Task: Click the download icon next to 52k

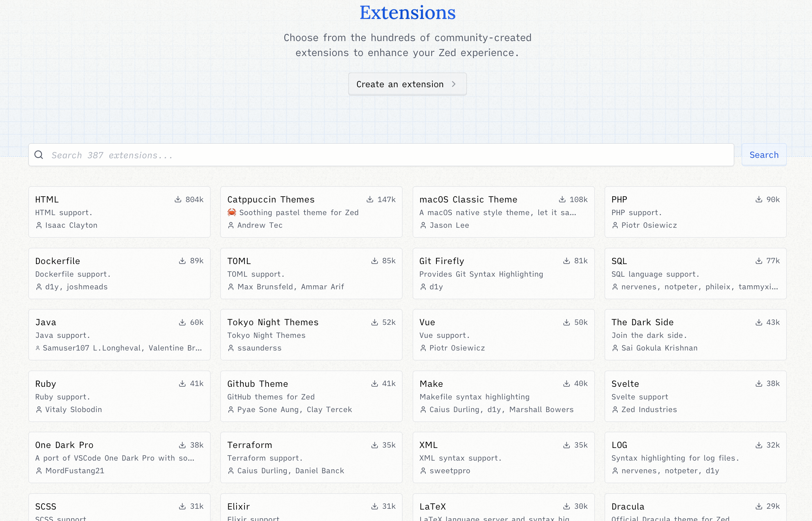Action: point(375,322)
